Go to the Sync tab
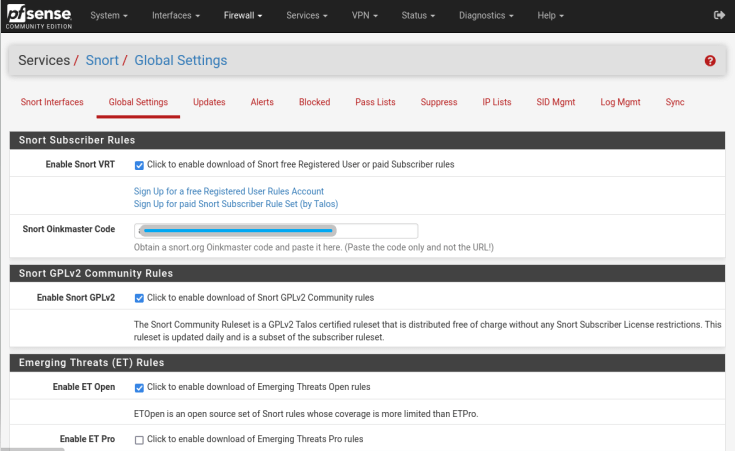This screenshot has height=451, width=735. coord(675,102)
